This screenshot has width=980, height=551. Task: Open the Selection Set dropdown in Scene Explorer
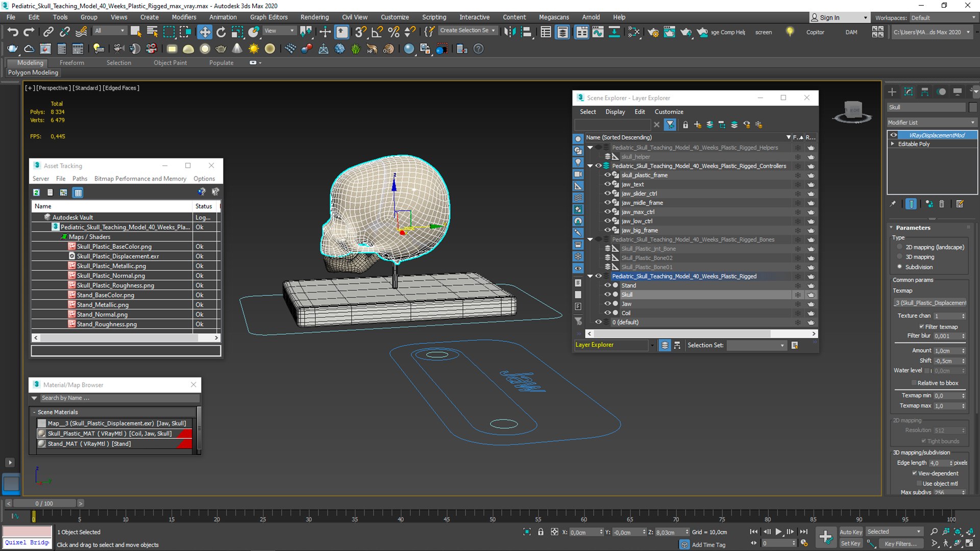756,345
